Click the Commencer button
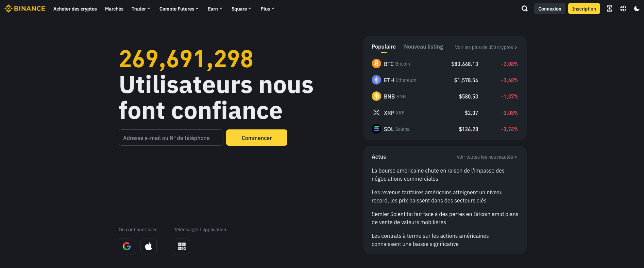 point(257,138)
